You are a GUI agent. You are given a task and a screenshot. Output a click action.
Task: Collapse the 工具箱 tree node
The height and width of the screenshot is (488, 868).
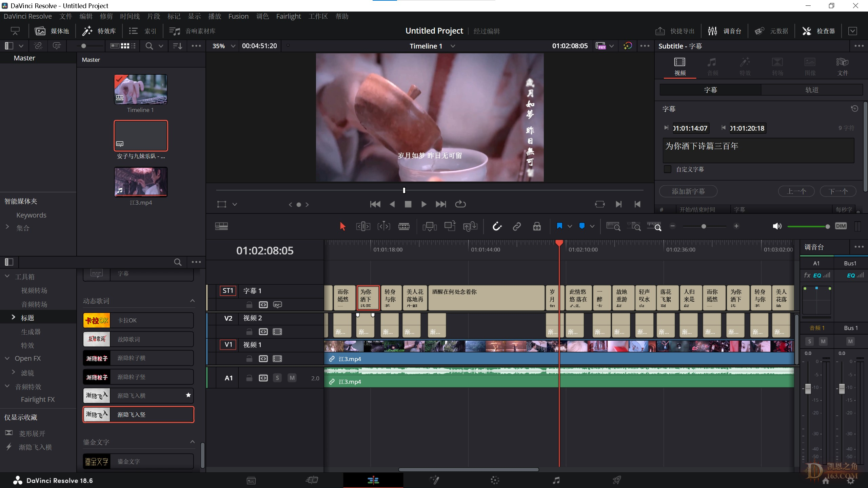pyautogui.click(x=7, y=276)
